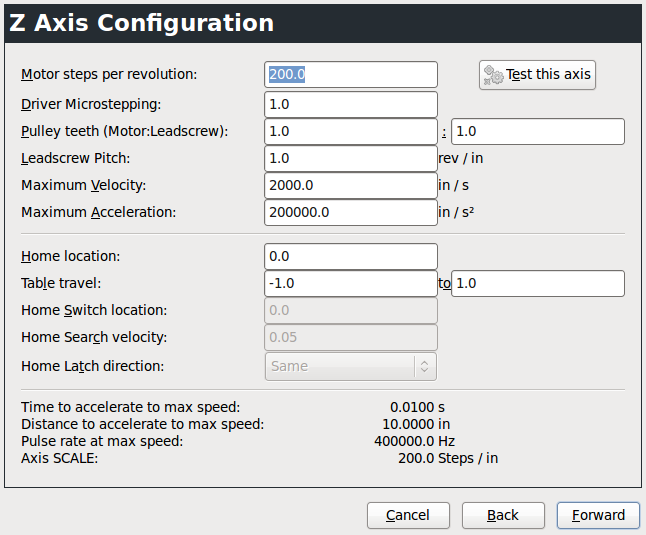Click the Driver Microstepping input
This screenshot has height=535, width=646.
(x=351, y=105)
